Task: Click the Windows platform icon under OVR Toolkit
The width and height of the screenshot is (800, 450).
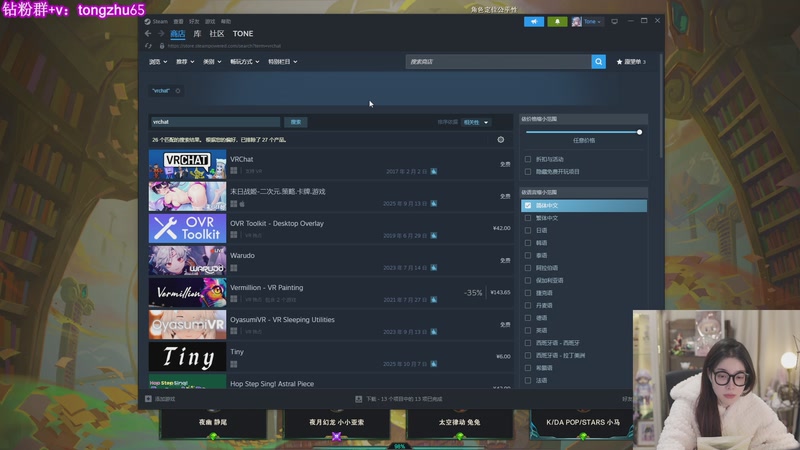Action: [234, 235]
